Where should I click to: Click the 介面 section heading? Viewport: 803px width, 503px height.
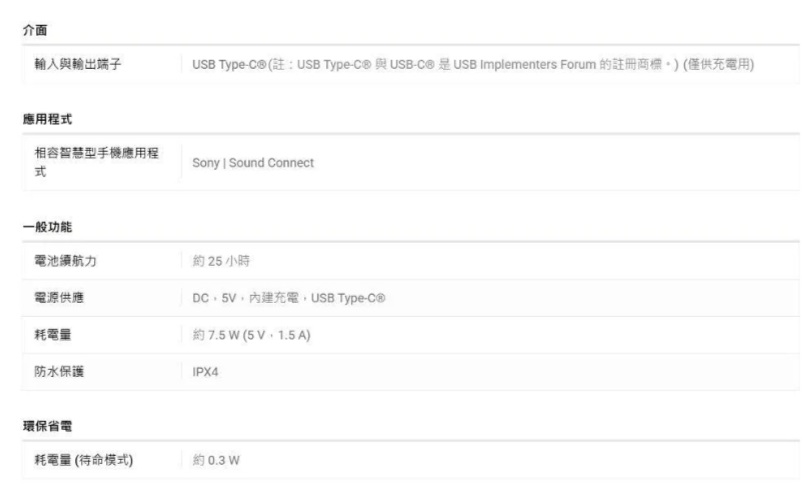coord(34,30)
